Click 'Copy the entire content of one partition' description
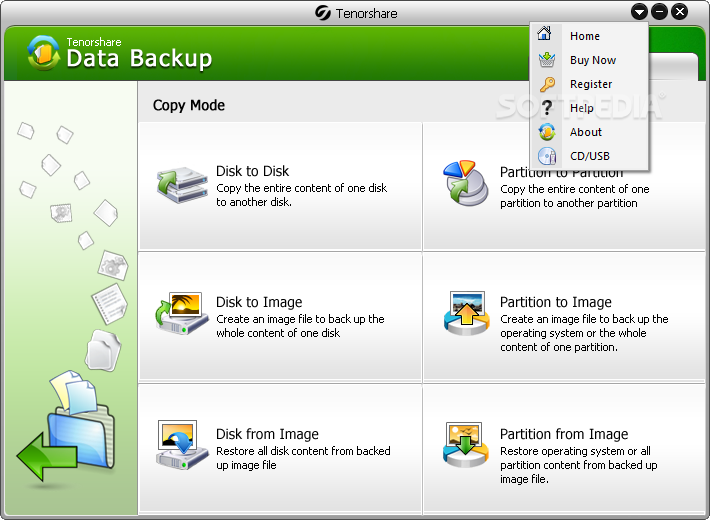 (575, 196)
